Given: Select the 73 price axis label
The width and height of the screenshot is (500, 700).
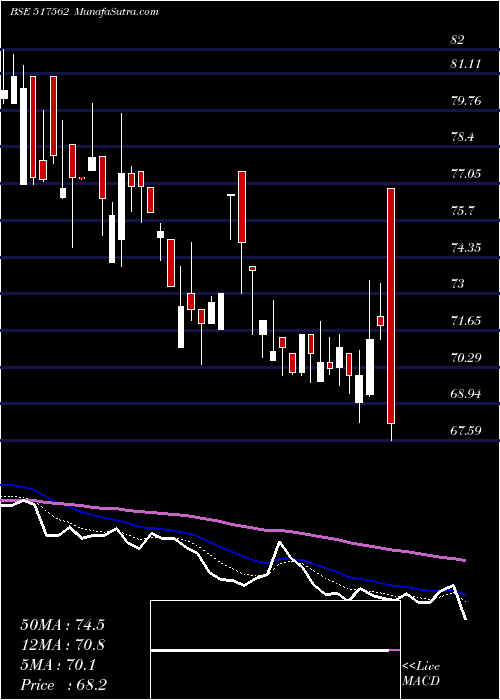Looking at the screenshot, I should pos(458,284).
